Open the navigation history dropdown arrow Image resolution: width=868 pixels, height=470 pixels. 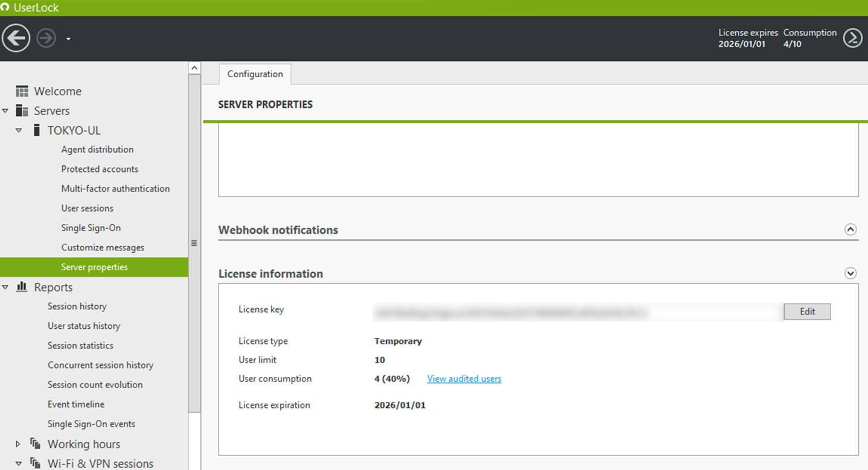[x=68, y=39]
